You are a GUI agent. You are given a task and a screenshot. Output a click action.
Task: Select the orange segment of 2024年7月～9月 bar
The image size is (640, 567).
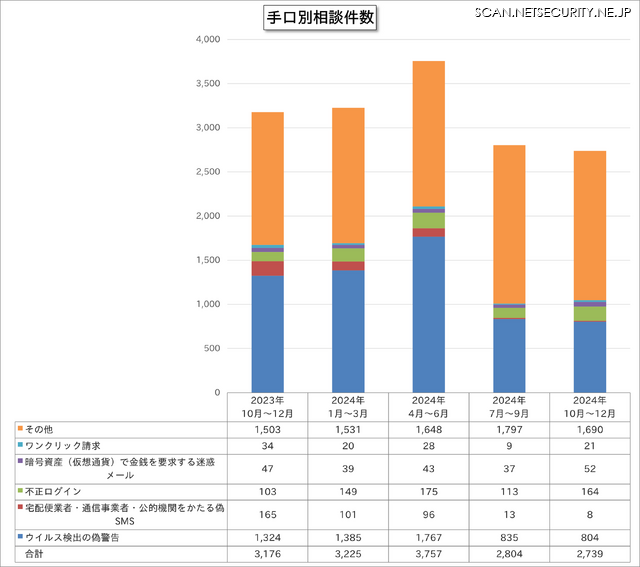tap(509, 224)
